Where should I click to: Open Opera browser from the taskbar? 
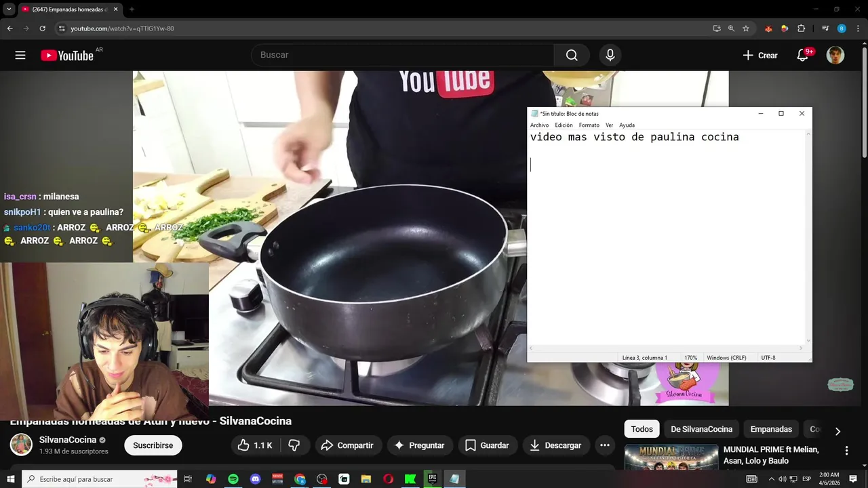388,479
